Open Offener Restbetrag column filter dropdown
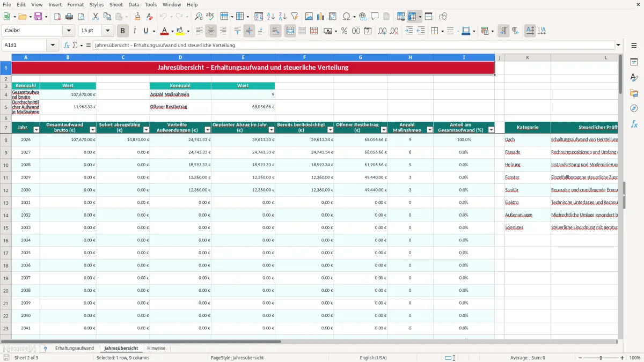644x362 pixels. pos(384,130)
